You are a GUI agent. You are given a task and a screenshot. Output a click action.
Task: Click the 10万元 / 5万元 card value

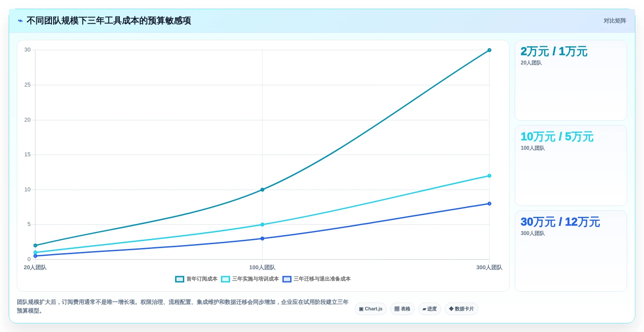[x=557, y=137]
